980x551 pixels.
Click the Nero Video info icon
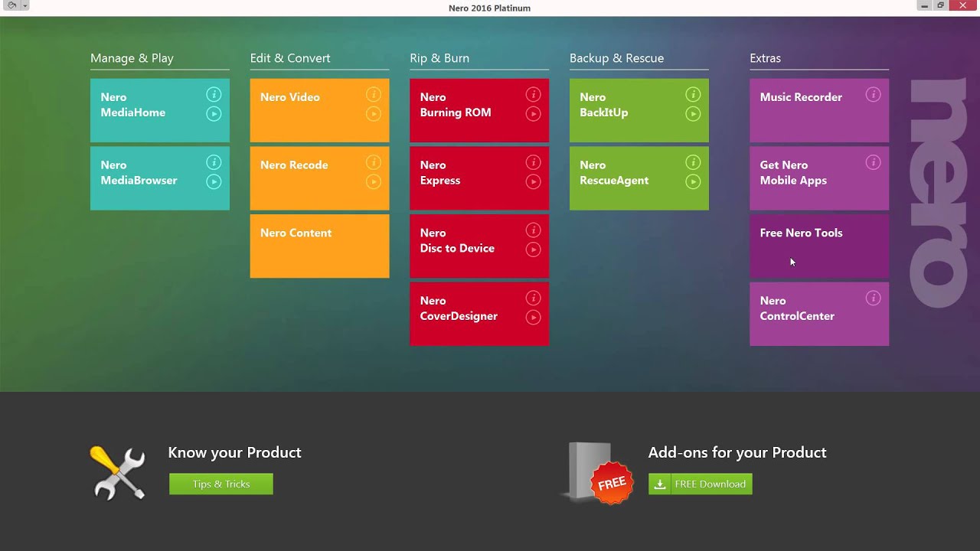click(x=374, y=95)
